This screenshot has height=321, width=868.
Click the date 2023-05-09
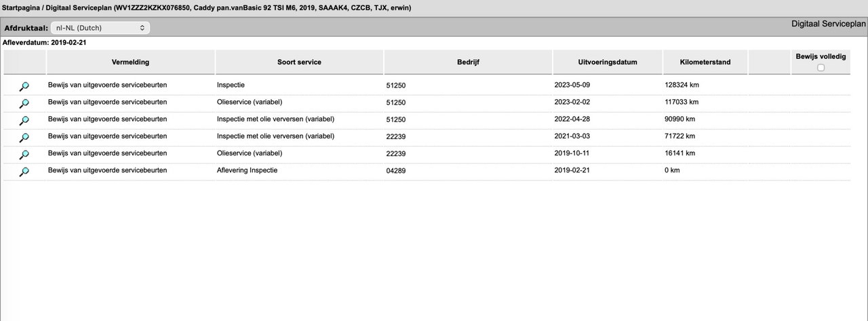coord(574,86)
